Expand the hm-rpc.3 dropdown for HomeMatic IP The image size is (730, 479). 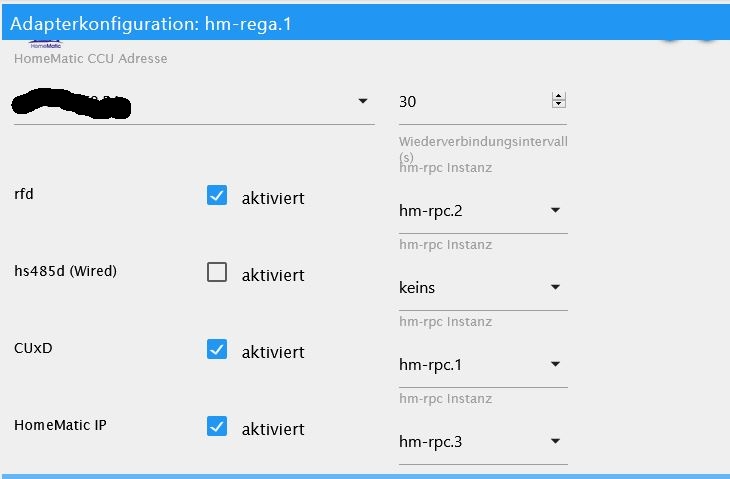[x=555, y=442]
